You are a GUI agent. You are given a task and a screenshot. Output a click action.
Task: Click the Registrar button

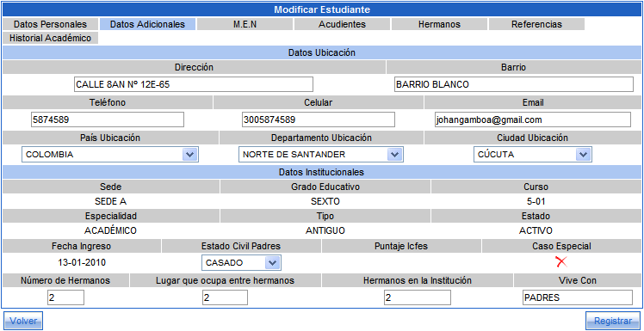point(613,321)
